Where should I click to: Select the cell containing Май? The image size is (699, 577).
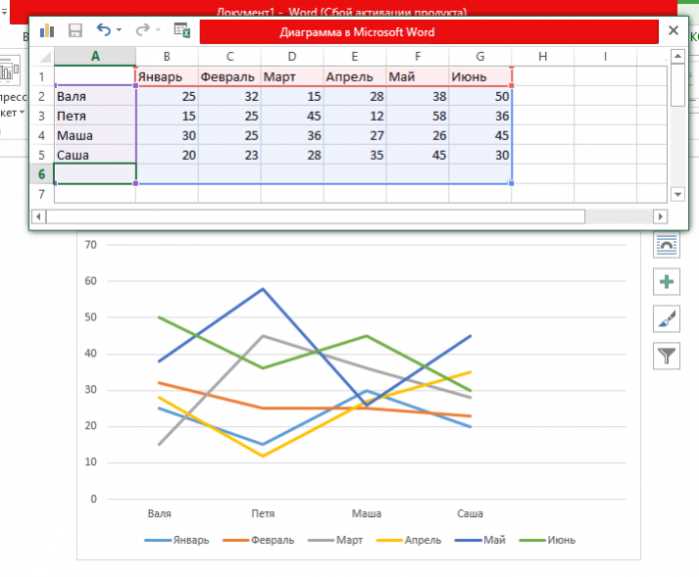(x=417, y=77)
